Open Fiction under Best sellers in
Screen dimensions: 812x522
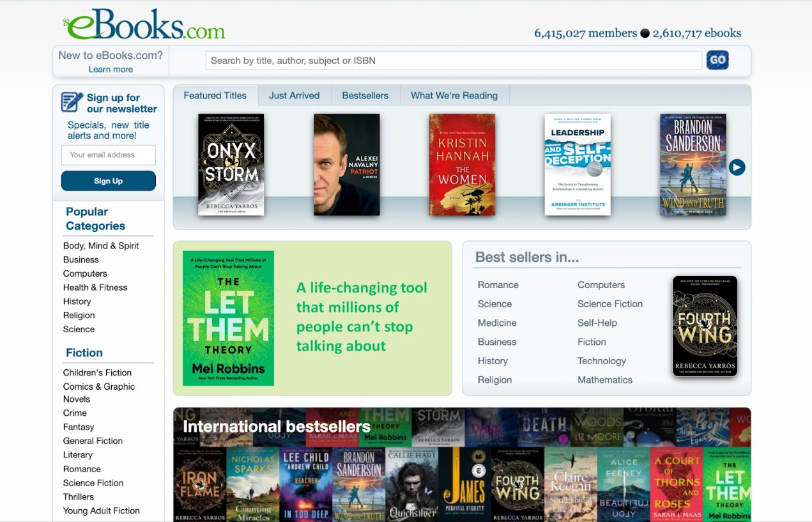(592, 342)
